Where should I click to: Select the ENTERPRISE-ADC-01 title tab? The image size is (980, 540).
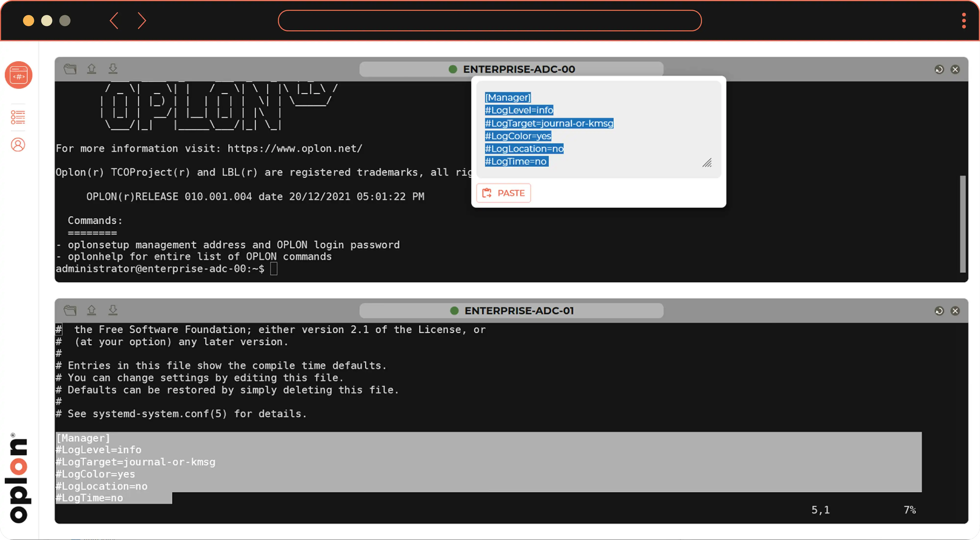(511, 311)
